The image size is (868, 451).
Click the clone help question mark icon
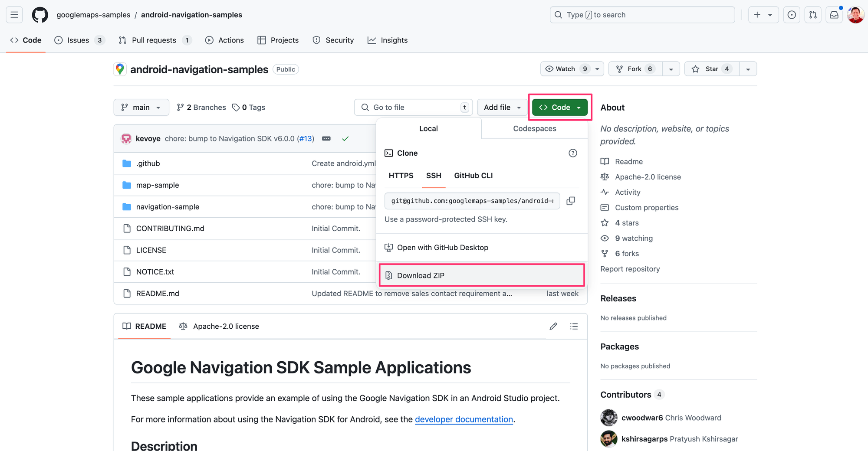(x=573, y=153)
